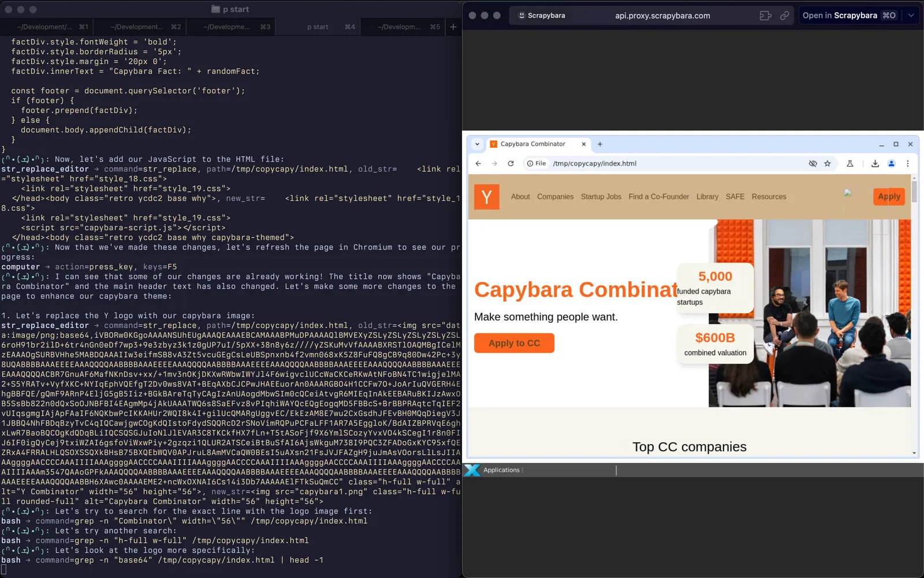Reload the Capybara Combinator page

click(511, 163)
